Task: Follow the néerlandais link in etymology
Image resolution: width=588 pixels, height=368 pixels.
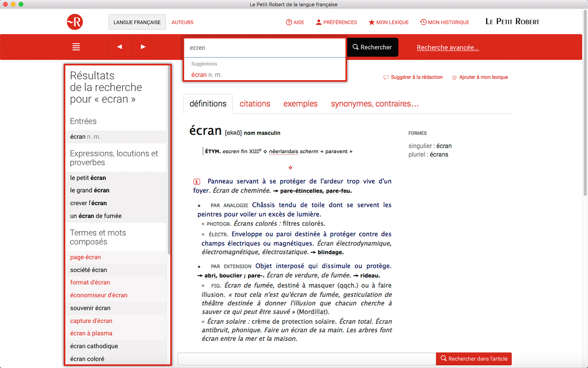Action: tap(283, 151)
